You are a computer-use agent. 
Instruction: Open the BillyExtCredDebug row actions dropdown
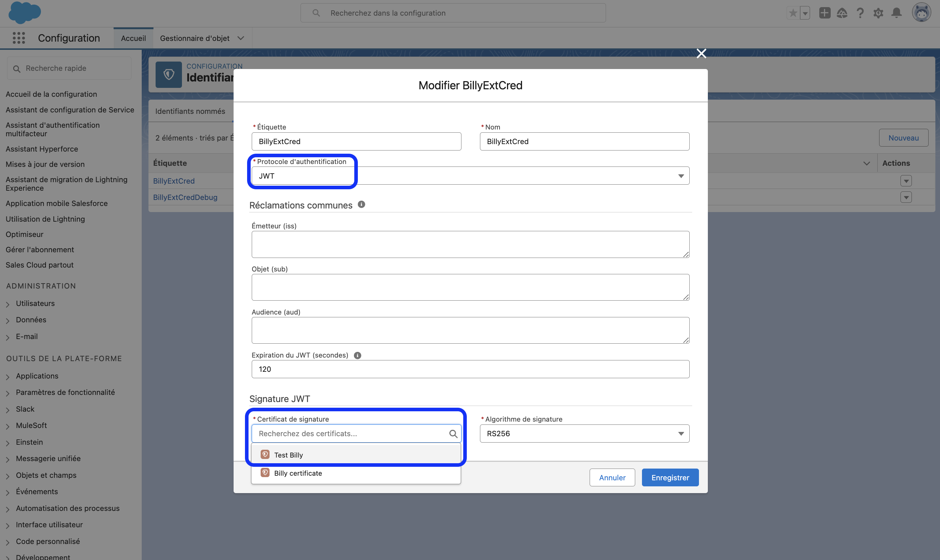pyautogui.click(x=905, y=197)
